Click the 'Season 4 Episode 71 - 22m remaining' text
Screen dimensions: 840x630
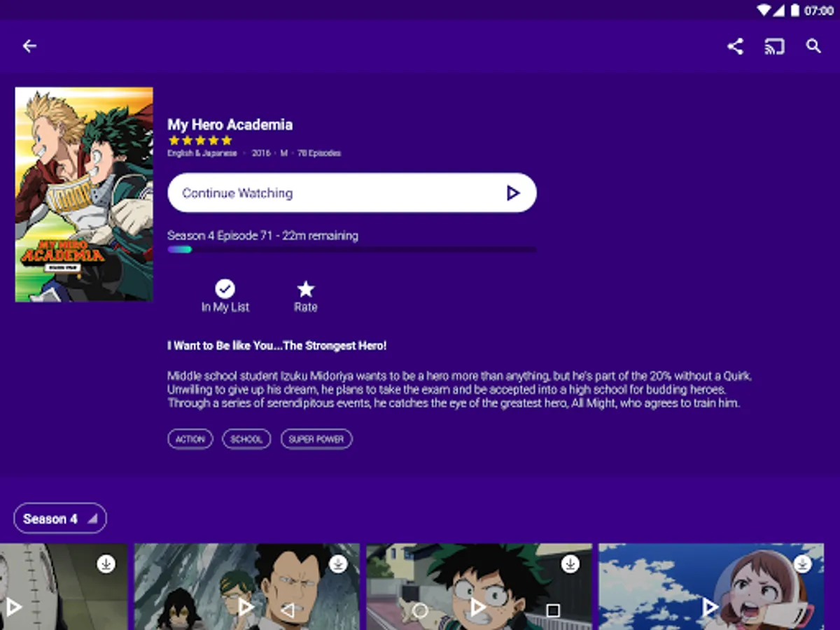[x=262, y=236]
